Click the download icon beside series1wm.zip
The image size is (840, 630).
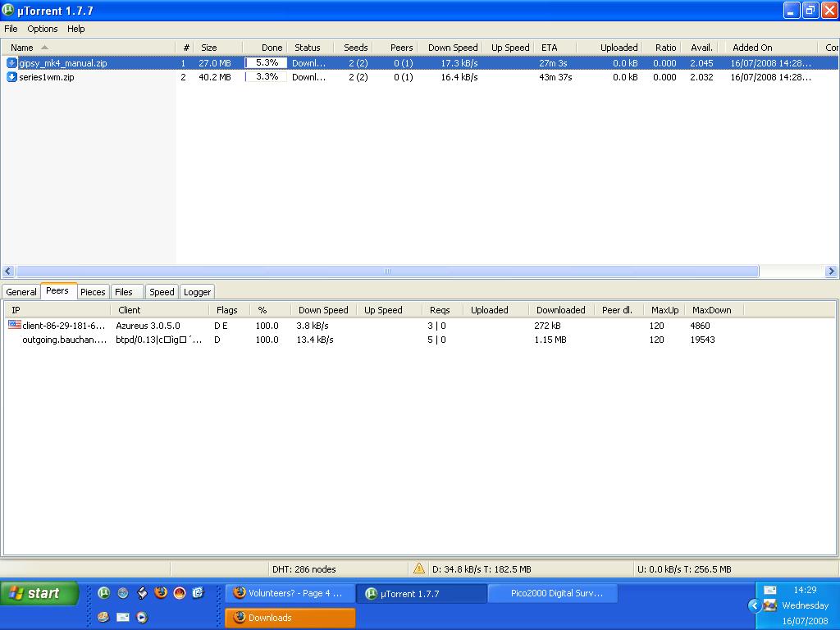[11, 77]
